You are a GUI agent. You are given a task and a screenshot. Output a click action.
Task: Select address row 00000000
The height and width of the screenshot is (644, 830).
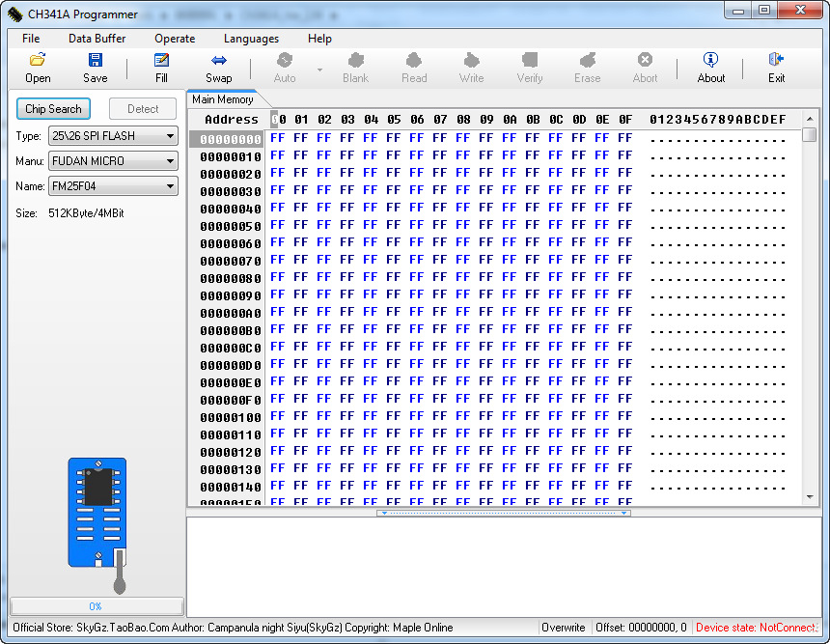231,139
